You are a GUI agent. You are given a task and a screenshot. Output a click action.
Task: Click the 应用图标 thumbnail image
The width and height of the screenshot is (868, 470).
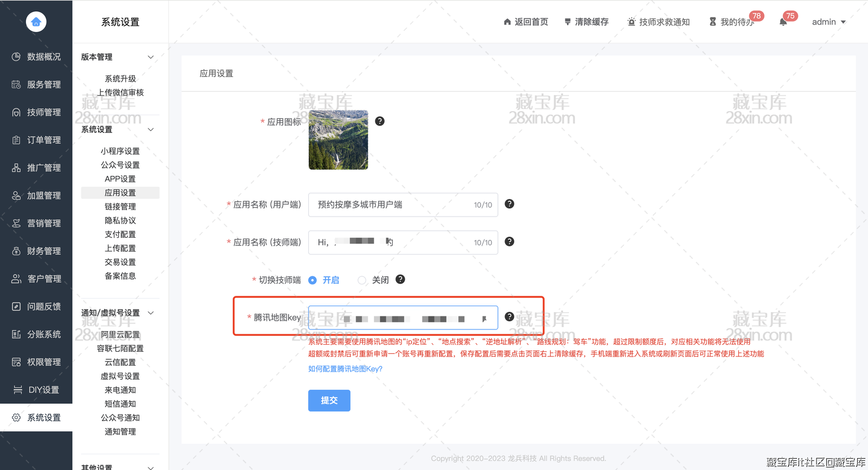click(338, 140)
